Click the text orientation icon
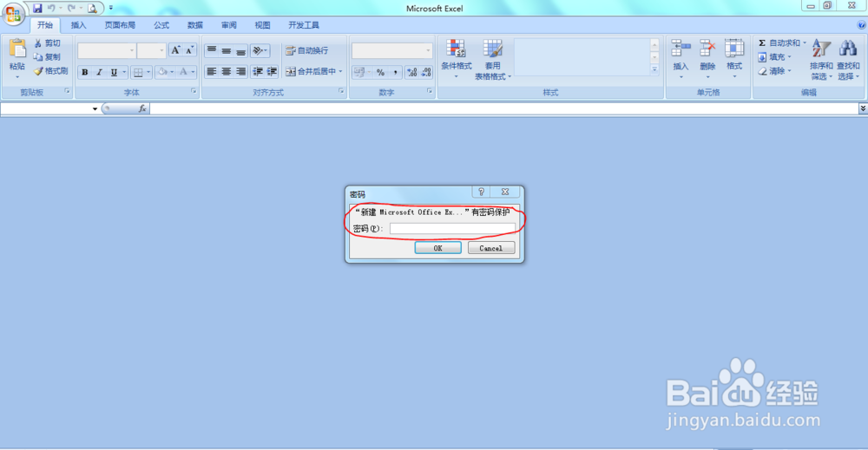 pyautogui.click(x=260, y=50)
